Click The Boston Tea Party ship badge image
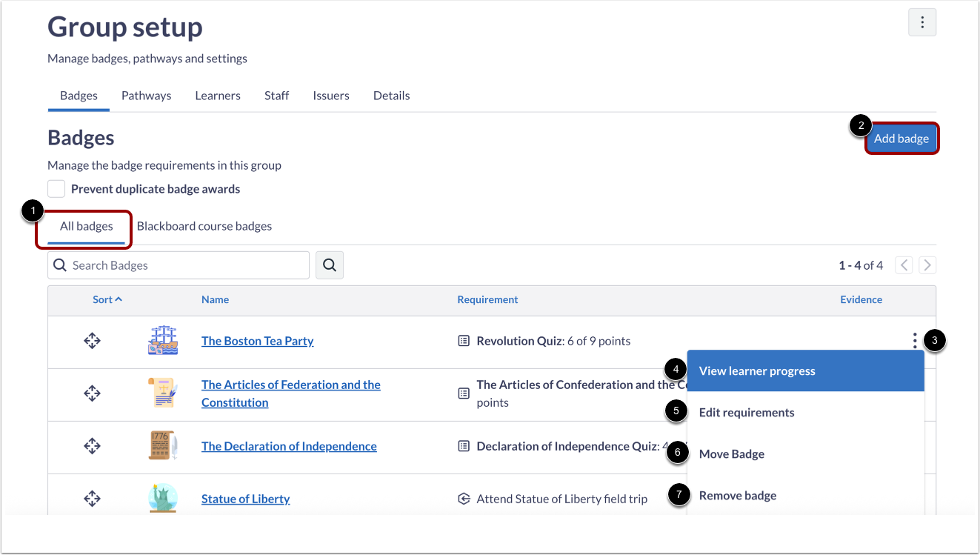This screenshot has width=980, height=555. 163,341
